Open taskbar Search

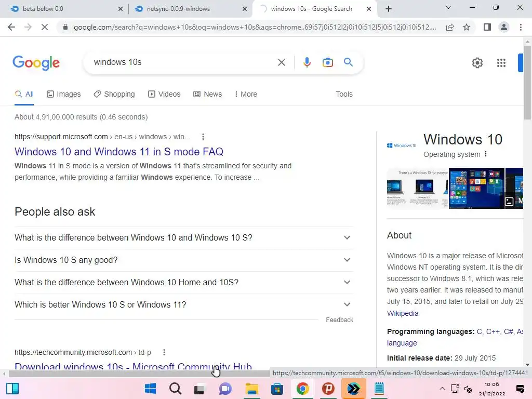point(176,389)
